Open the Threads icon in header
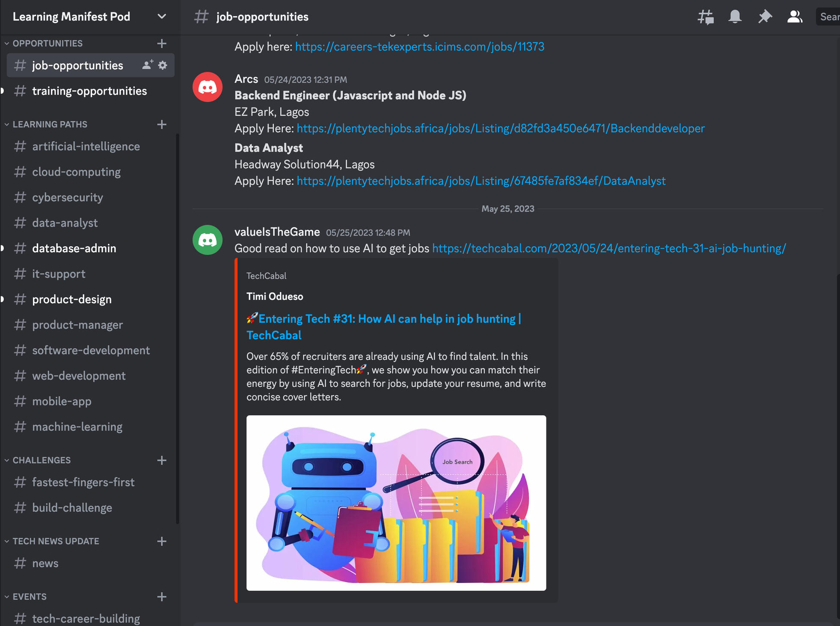This screenshot has width=840, height=626. tap(705, 17)
